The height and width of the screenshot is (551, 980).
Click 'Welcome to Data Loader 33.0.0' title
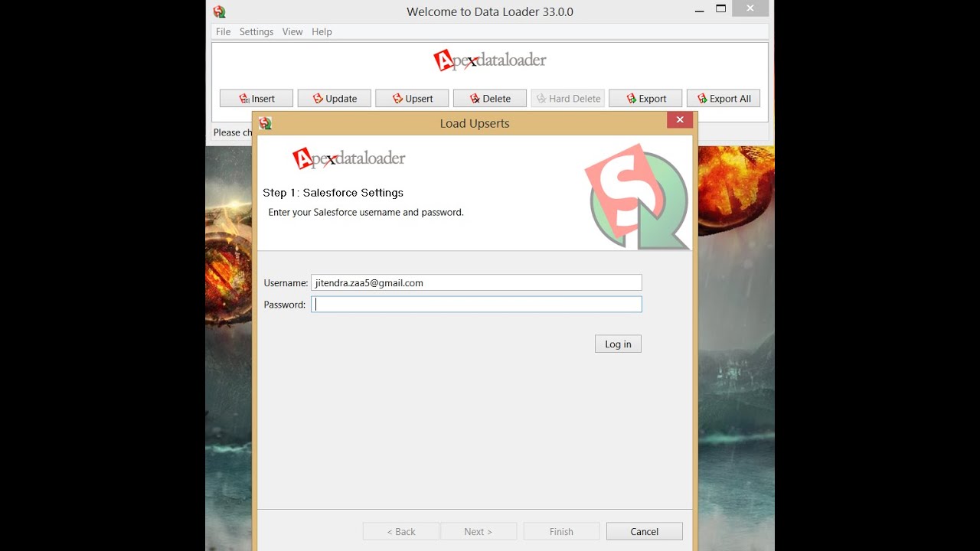click(x=490, y=11)
